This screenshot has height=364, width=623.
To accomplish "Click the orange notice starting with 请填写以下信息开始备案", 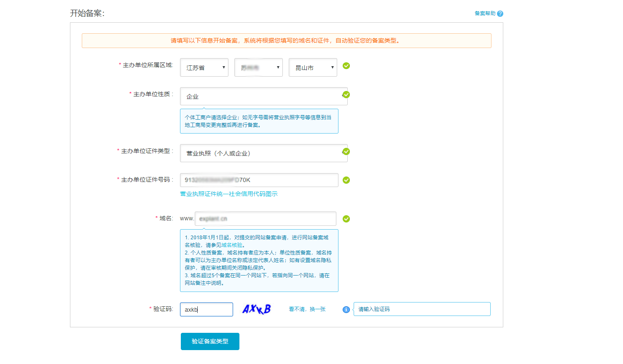I will [286, 40].
